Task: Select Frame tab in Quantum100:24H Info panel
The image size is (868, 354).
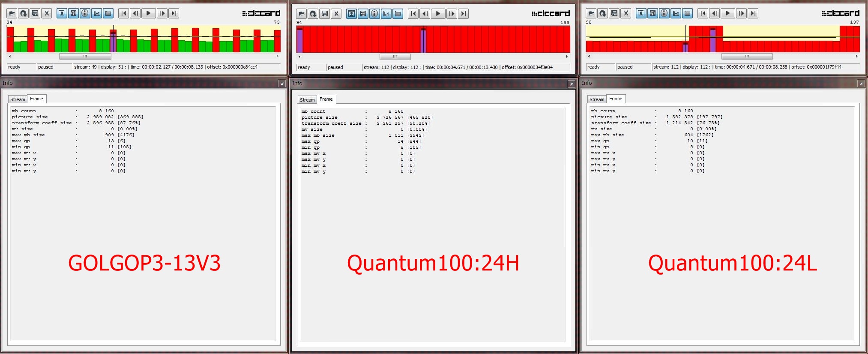Action: (x=326, y=99)
